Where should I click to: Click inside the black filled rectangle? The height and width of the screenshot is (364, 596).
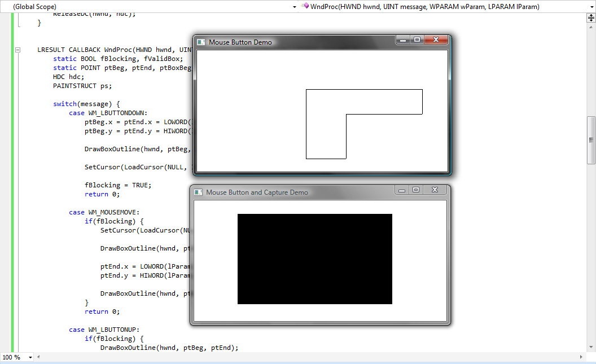[x=315, y=259]
